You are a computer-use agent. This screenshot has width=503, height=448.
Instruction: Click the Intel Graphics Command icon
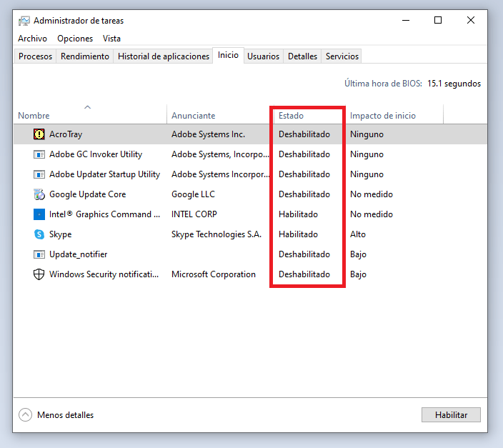click(39, 214)
